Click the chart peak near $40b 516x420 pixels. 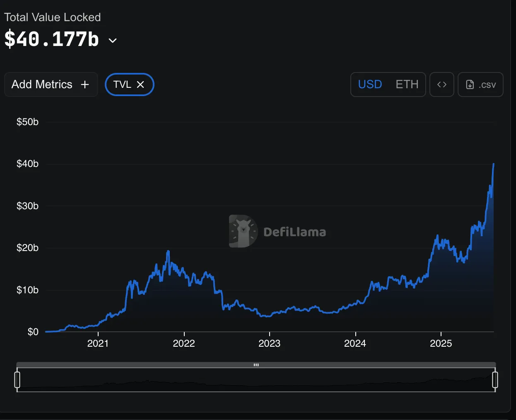pyautogui.click(x=493, y=164)
